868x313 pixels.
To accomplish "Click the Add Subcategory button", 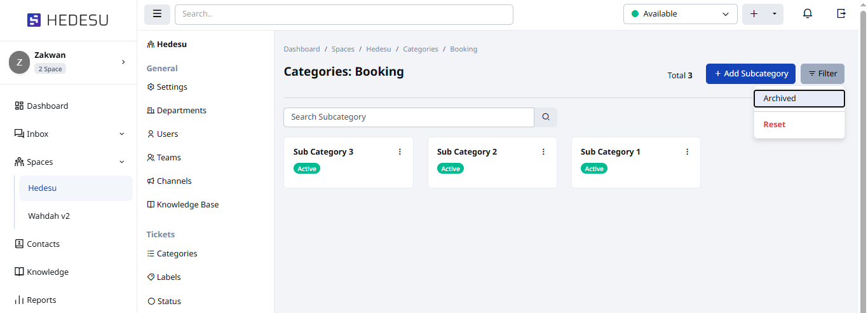I will tap(750, 74).
